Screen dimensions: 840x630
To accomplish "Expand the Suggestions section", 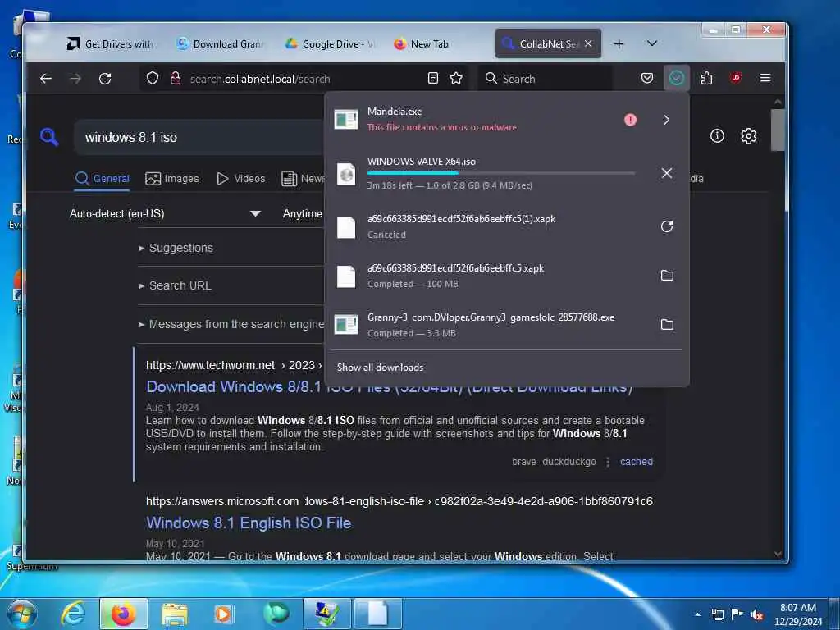I will click(176, 248).
